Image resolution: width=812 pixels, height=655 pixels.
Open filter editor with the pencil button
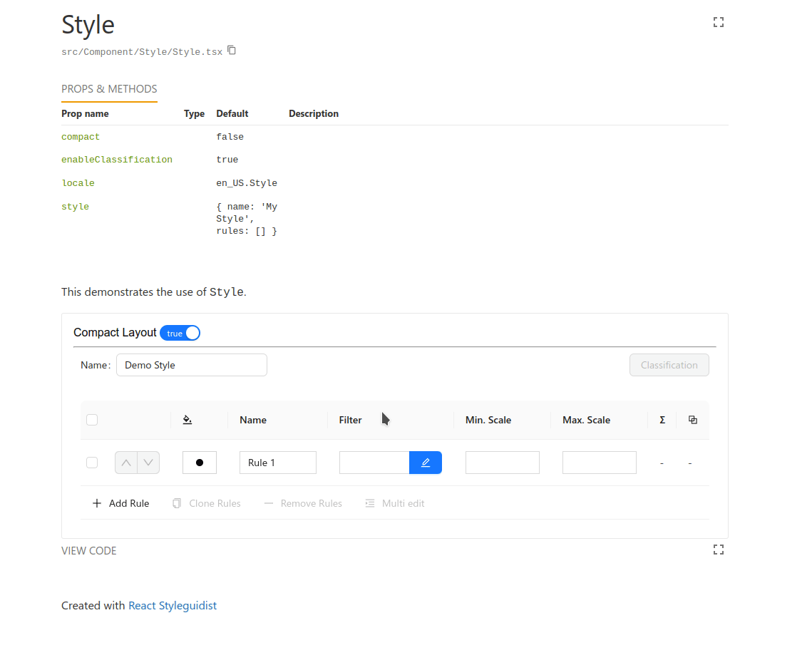point(425,463)
